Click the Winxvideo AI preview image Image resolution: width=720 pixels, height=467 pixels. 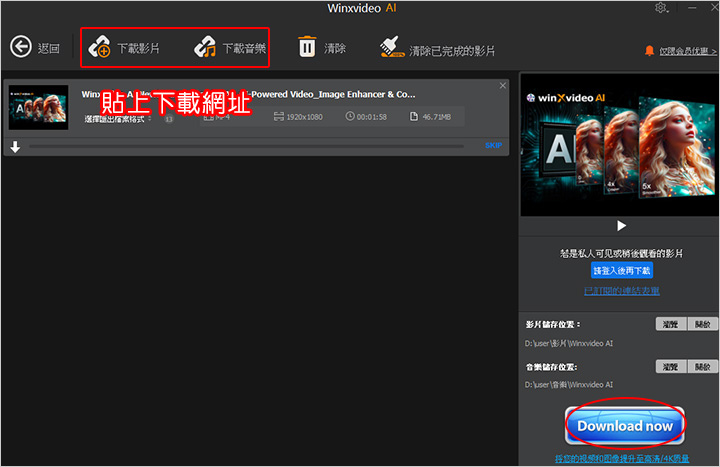pyautogui.click(x=619, y=145)
